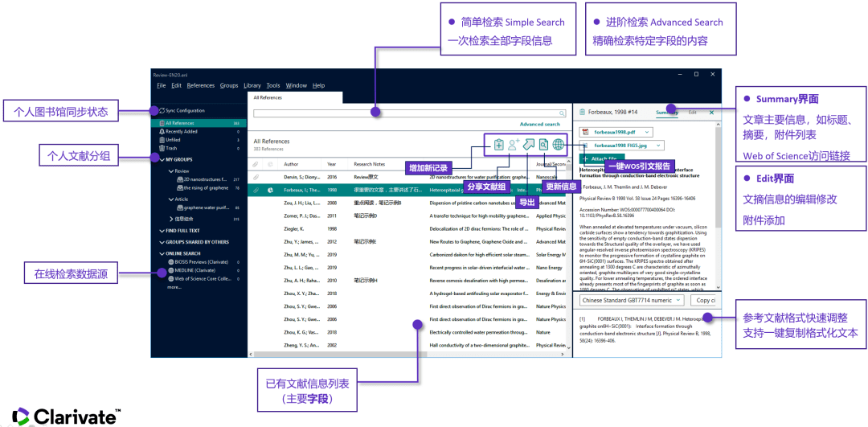Click the reference icon beside Forbeaux, 1998 #14

click(583, 113)
